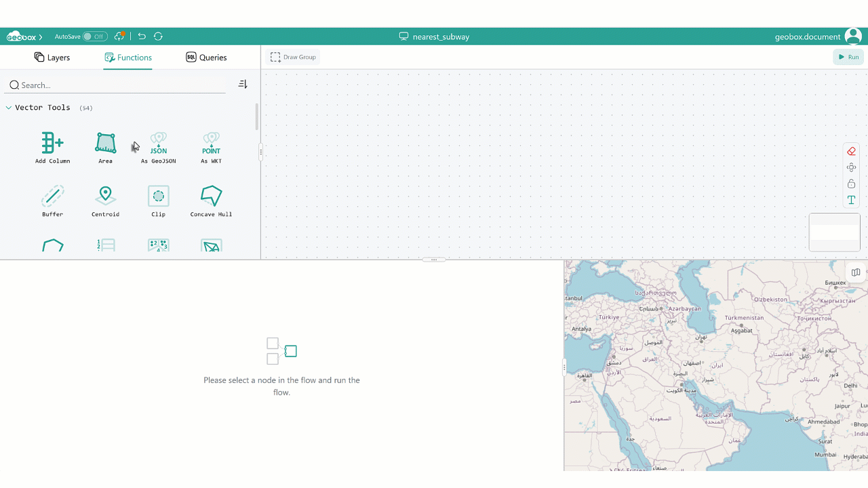
Task: Click the geobox logo
Action: click(21, 37)
